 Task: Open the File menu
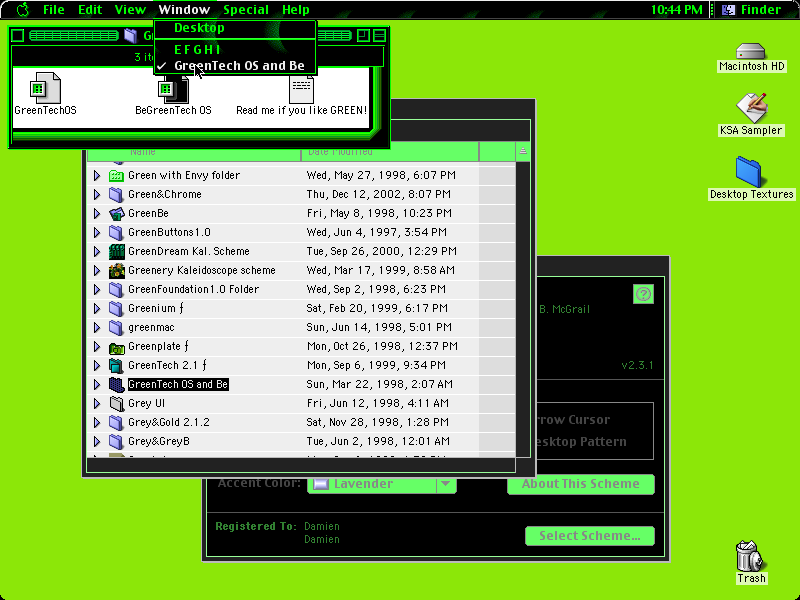pyautogui.click(x=54, y=10)
